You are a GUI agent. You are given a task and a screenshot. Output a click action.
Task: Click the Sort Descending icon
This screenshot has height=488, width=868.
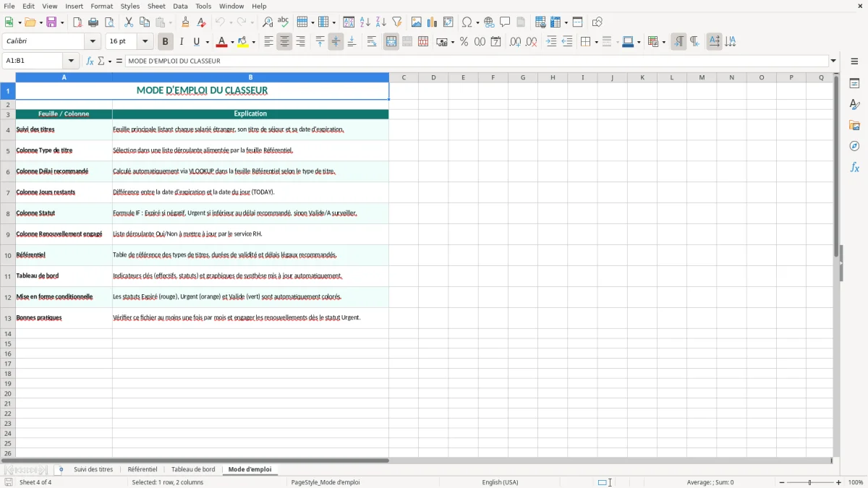[381, 22]
